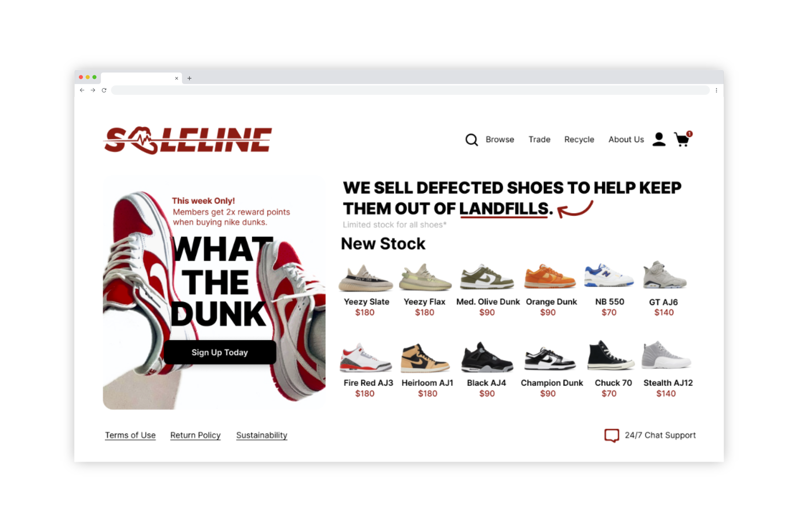Open the user account icon
This screenshot has height=532, width=798.
(x=659, y=139)
